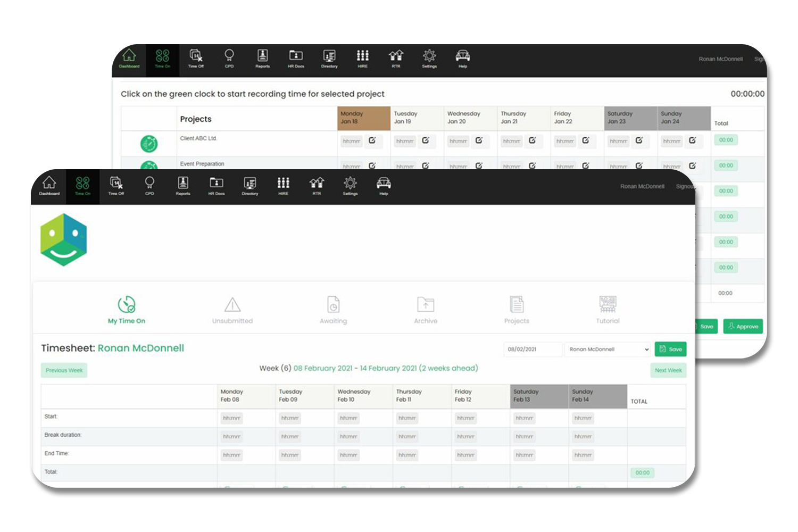Click the hexagon smiley company logo

pyautogui.click(x=64, y=240)
